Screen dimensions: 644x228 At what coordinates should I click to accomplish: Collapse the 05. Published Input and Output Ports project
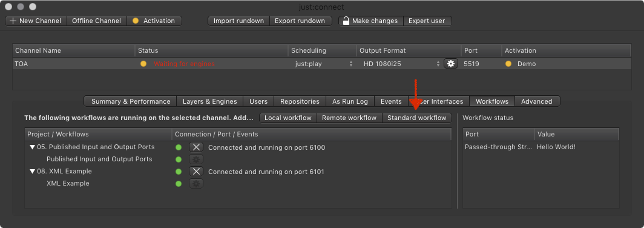[33, 147]
